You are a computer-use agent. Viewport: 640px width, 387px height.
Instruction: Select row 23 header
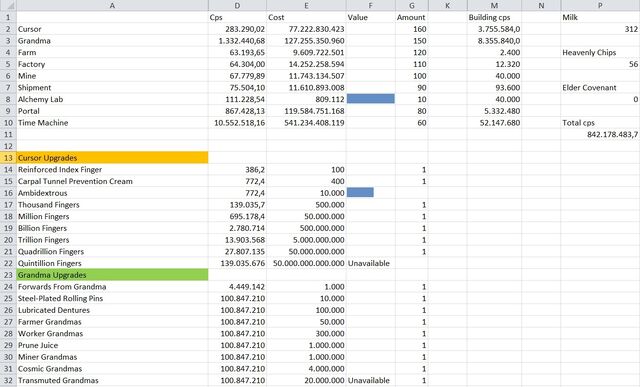point(8,275)
